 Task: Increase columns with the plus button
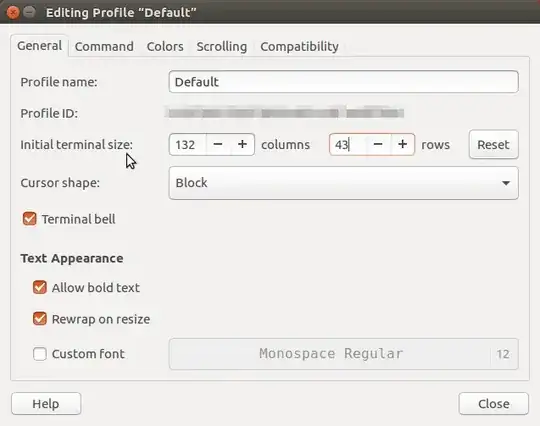pyautogui.click(x=242, y=145)
